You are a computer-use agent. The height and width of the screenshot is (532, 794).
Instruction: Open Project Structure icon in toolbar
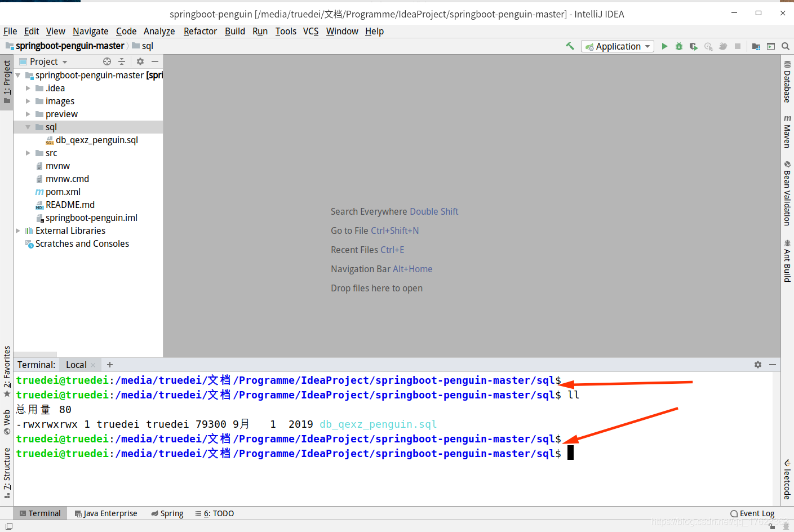click(756, 46)
